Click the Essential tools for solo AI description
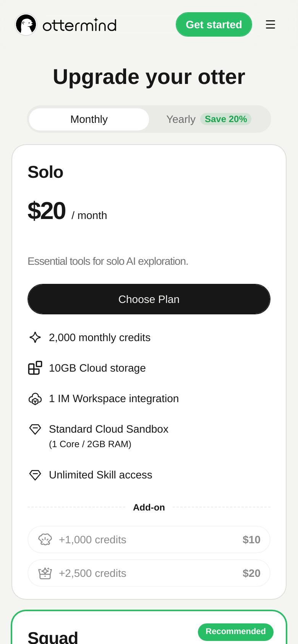 click(x=108, y=261)
